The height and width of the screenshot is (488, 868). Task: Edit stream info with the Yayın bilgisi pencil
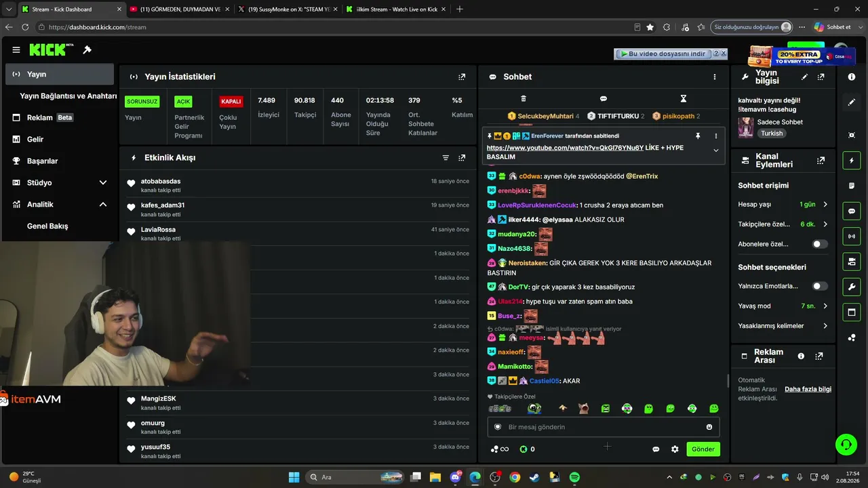804,77
